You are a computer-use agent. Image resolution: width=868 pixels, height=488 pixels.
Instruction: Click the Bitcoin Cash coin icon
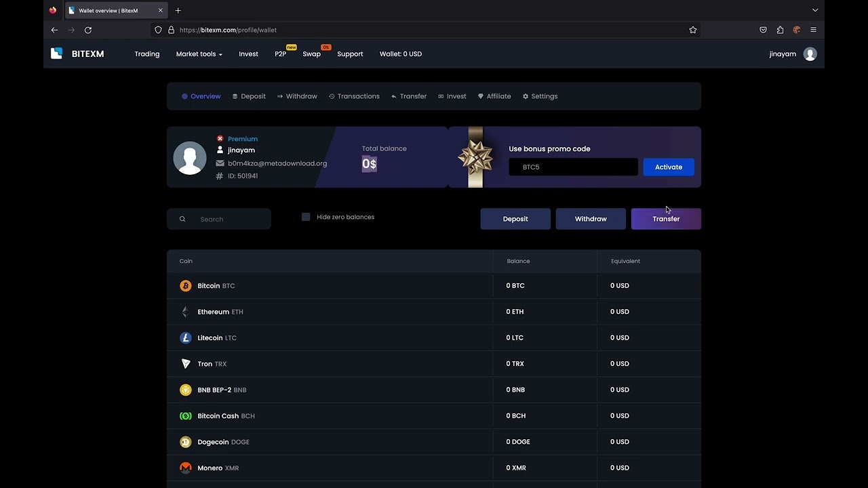185,416
